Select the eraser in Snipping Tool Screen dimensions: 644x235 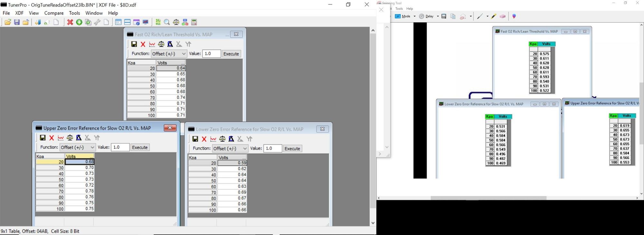502,16
